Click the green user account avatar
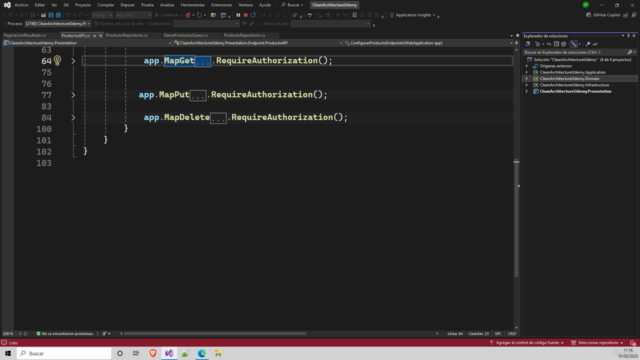The width and height of the screenshot is (640, 360). pyautogui.click(x=586, y=5)
